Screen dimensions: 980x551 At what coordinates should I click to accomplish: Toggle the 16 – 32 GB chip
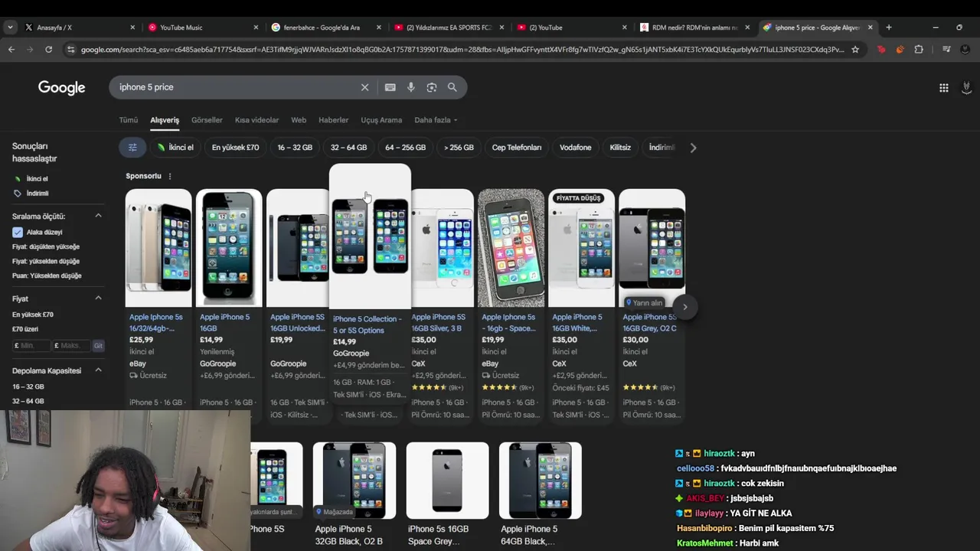295,148
